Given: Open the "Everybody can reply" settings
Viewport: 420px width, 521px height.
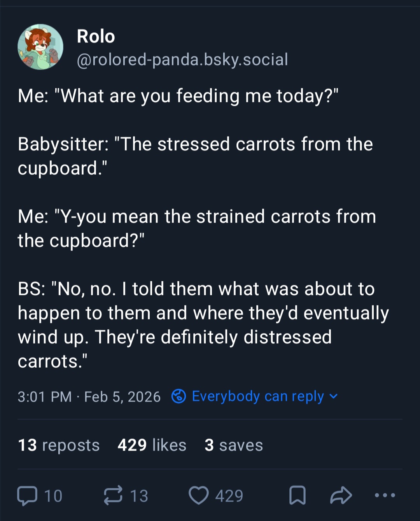Looking at the screenshot, I should (258, 396).
